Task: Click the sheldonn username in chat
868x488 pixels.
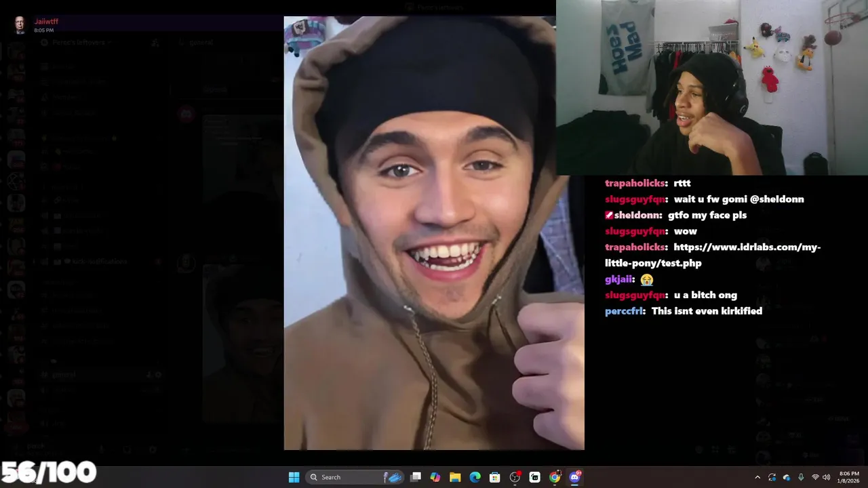Action: [x=638, y=215]
